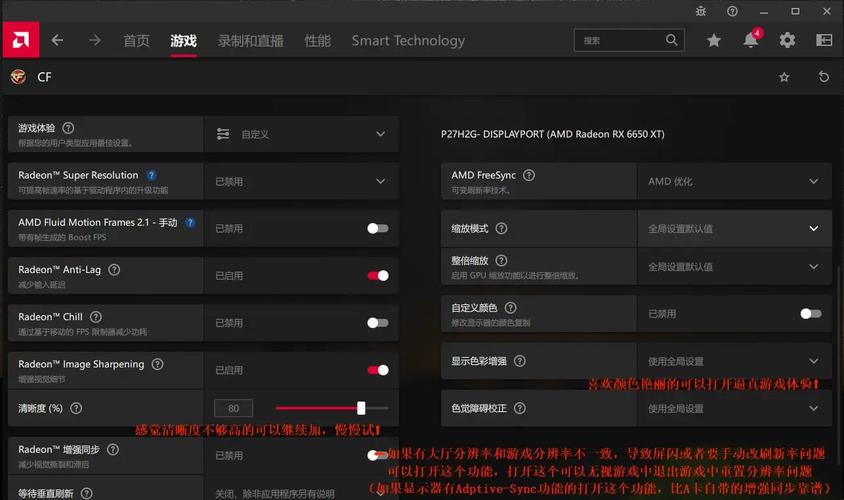The height and width of the screenshot is (500, 844).
Task: Show help for Radeon Anti-Lag
Action: click(x=114, y=270)
